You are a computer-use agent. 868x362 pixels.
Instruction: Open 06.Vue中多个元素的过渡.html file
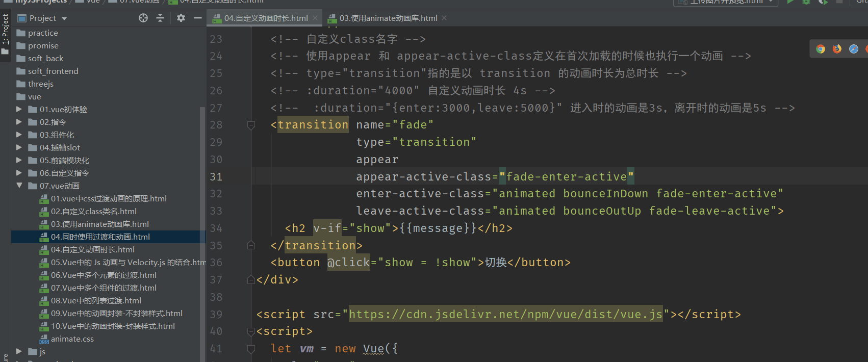(x=104, y=275)
